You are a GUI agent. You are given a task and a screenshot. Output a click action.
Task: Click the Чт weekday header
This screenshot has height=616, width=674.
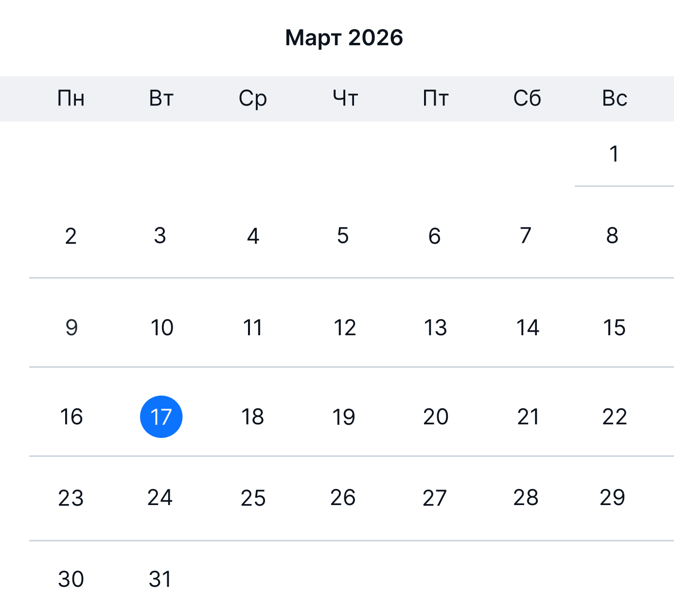point(345,98)
